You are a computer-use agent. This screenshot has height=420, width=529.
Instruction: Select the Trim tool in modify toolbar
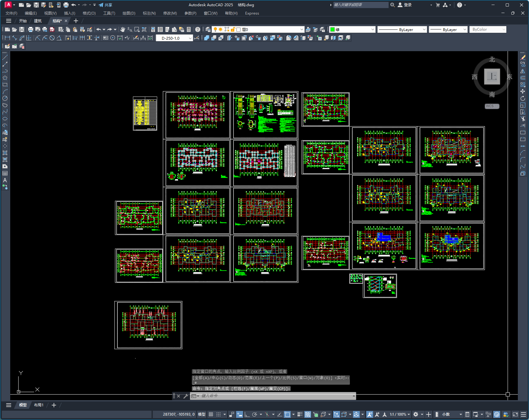click(523, 119)
